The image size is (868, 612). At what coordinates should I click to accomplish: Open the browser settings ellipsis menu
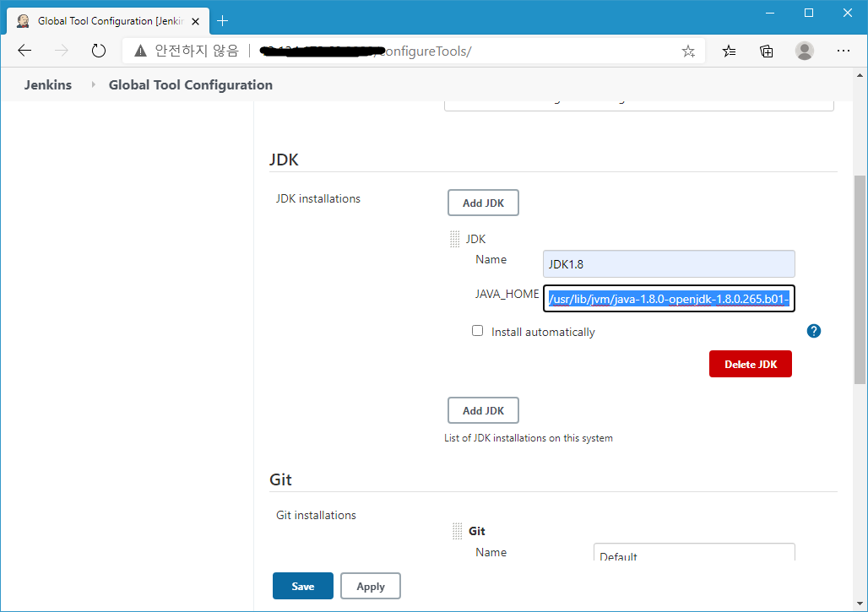(x=843, y=51)
